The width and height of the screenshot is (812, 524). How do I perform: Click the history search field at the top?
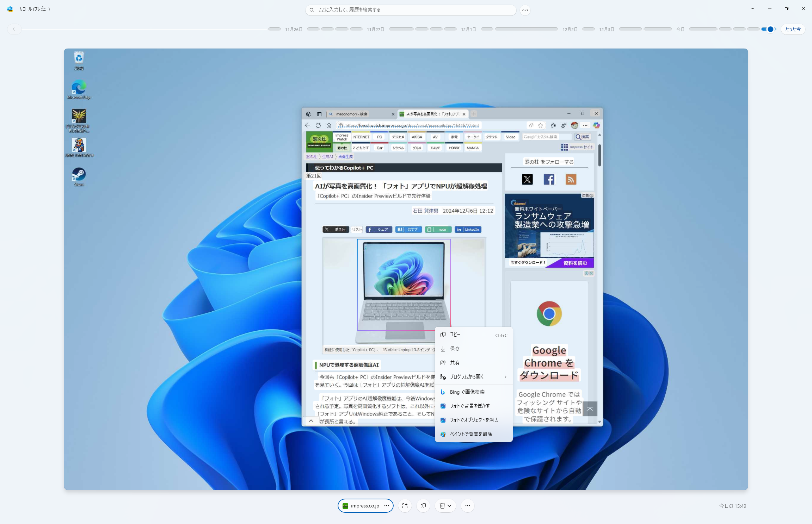(x=410, y=10)
